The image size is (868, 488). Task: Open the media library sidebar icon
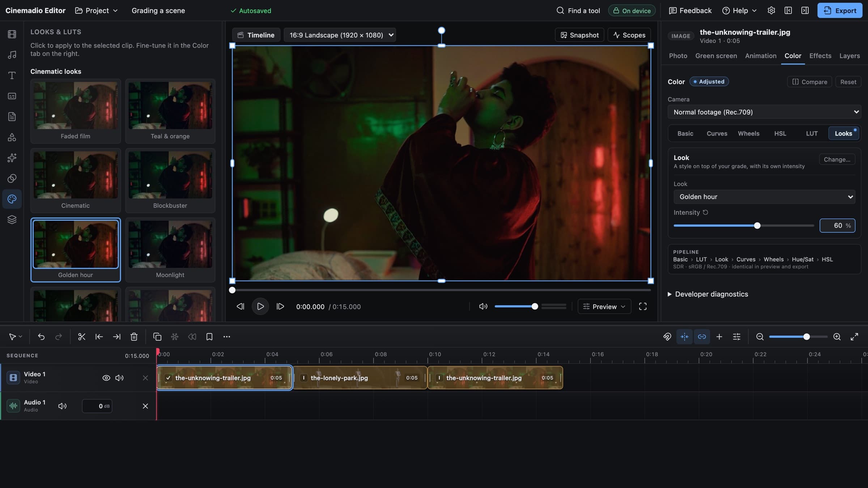click(12, 34)
